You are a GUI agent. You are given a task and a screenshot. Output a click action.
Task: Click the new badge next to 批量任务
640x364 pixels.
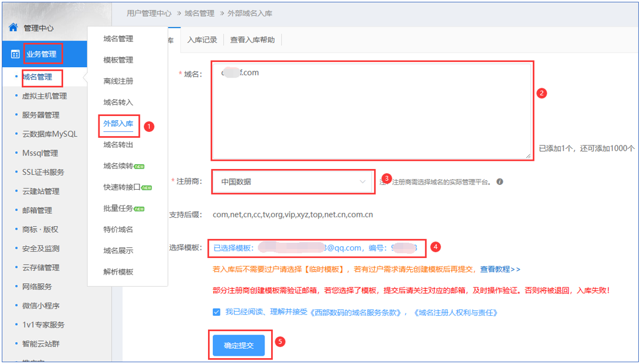point(140,209)
